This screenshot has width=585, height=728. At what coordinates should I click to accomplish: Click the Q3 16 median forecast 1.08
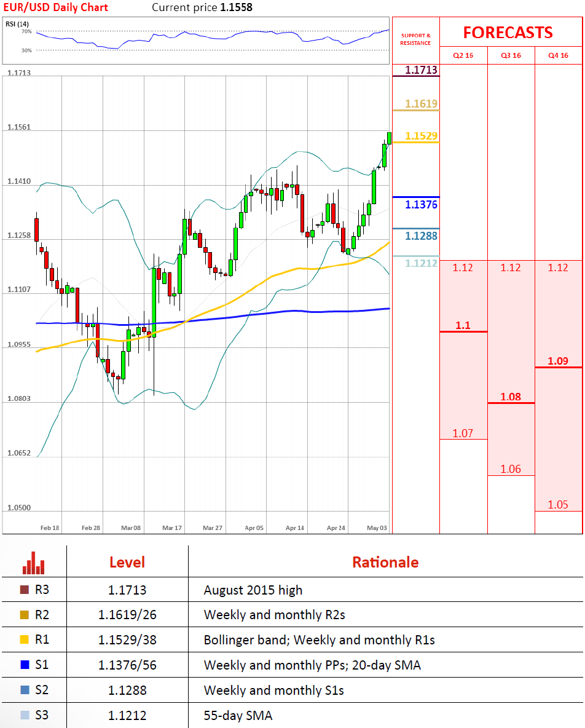511,397
